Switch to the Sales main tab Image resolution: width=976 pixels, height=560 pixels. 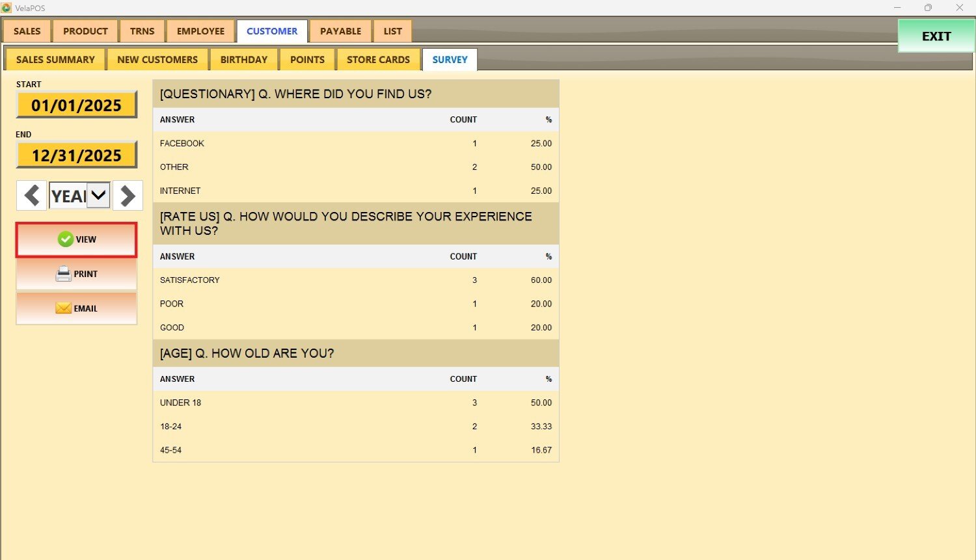click(27, 31)
